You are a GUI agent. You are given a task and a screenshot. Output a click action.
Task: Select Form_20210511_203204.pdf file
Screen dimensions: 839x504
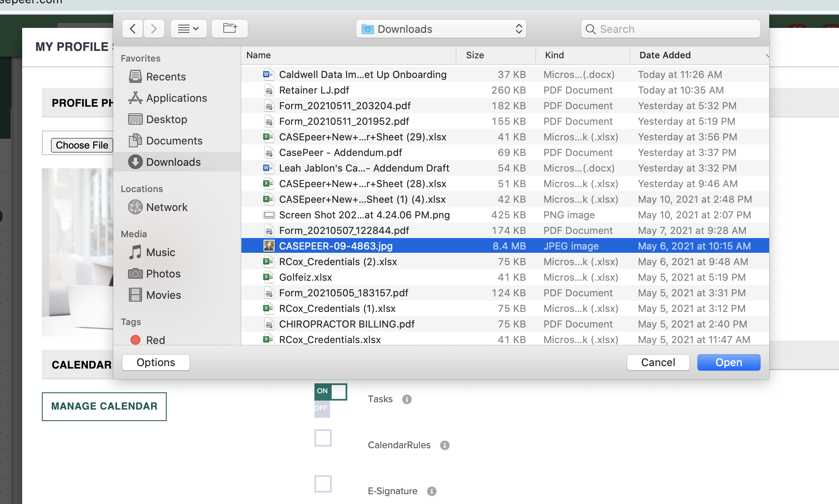coord(505,105)
